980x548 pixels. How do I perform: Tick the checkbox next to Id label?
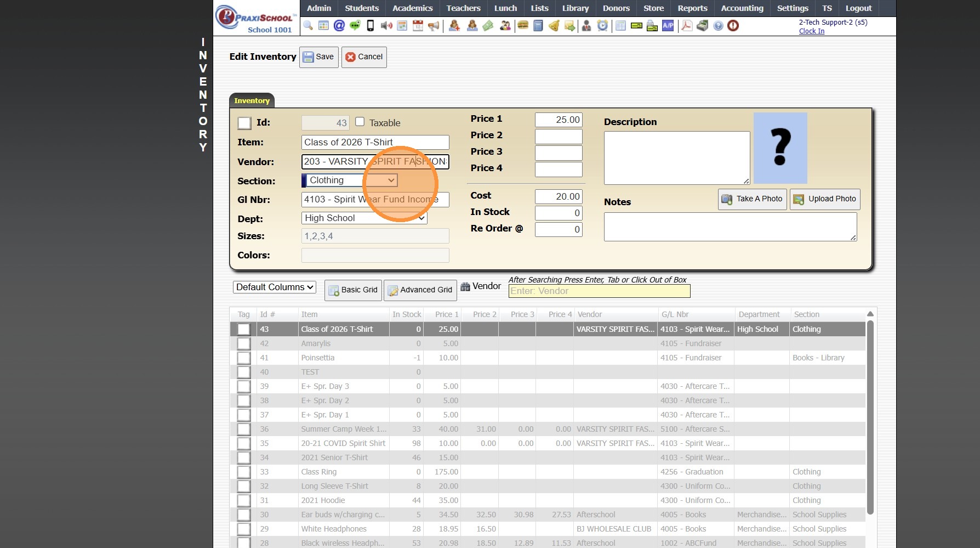[x=244, y=123]
